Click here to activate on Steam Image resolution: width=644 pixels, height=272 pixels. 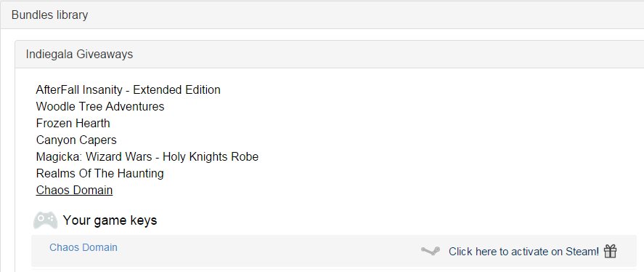[x=523, y=252]
